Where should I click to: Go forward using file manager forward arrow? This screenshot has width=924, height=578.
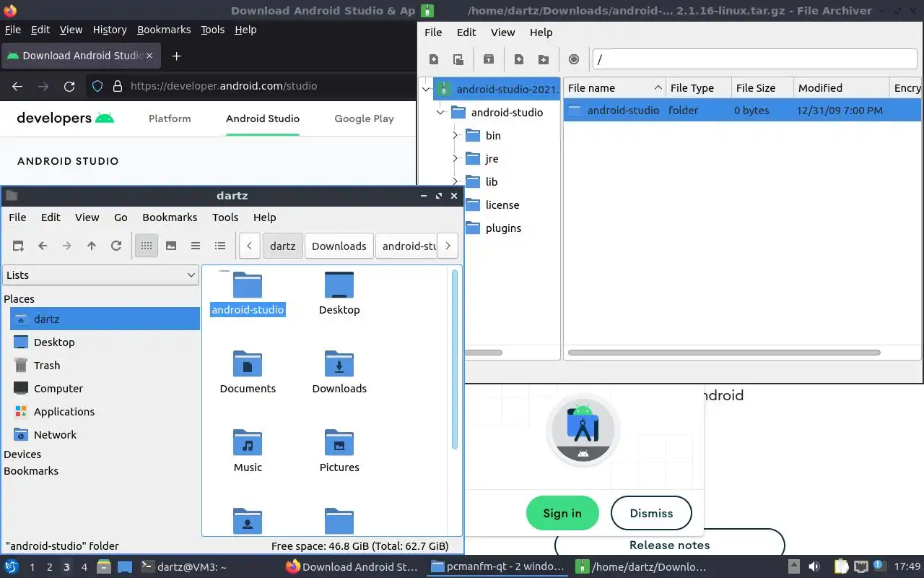pos(67,246)
